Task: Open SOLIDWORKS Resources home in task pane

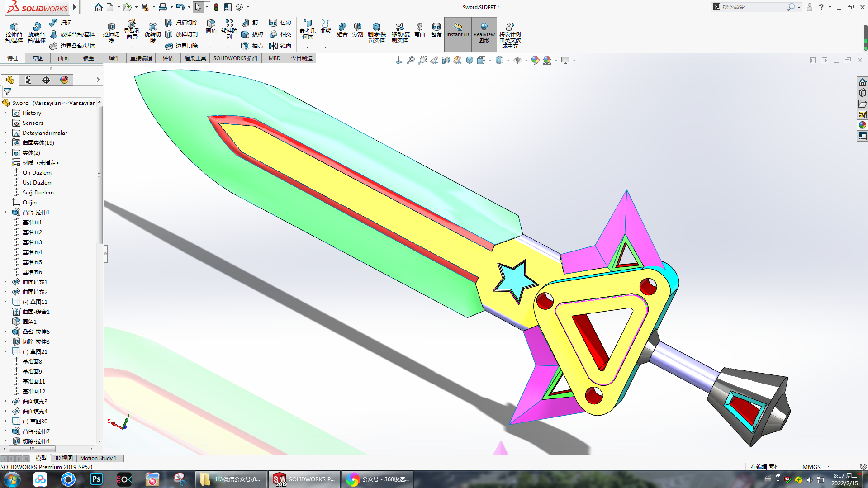Action: 862,82
